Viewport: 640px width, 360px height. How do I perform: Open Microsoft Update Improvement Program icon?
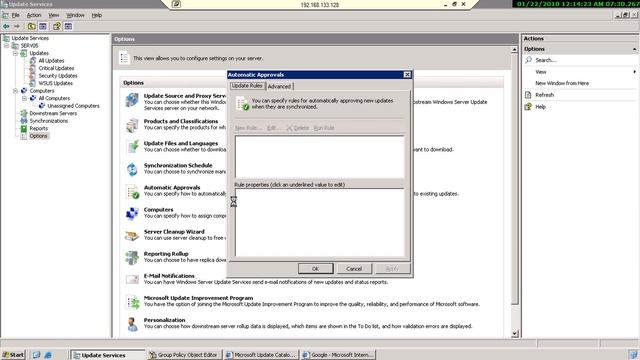[133, 302]
